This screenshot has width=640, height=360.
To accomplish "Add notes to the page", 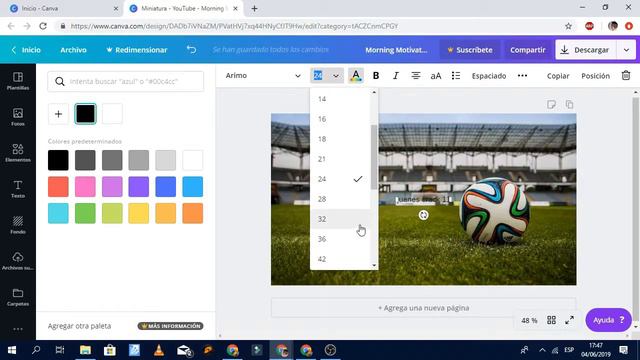I will click(551, 104).
